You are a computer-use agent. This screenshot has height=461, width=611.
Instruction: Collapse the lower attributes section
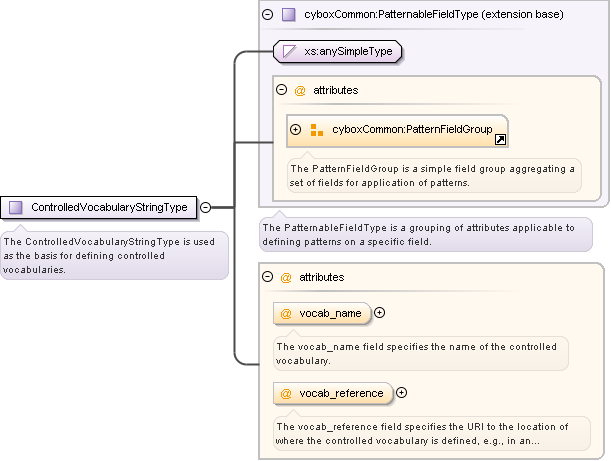(267, 277)
